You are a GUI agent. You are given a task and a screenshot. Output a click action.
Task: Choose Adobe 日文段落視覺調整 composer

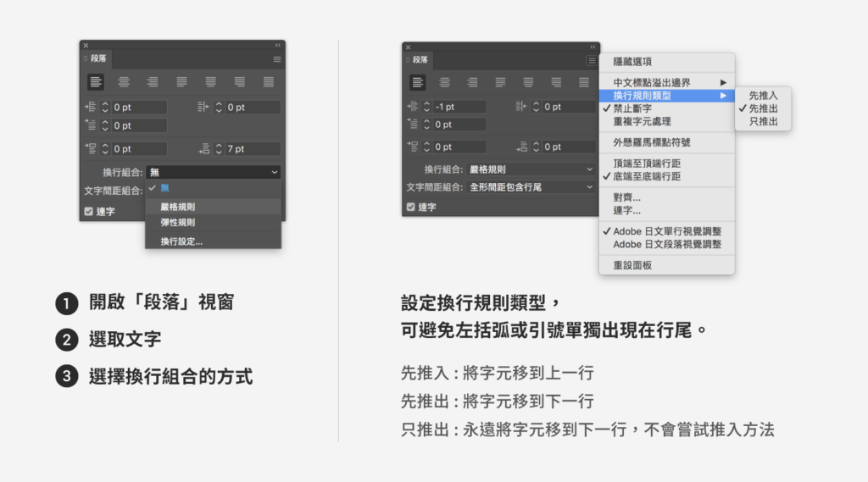[x=666, y=245]
